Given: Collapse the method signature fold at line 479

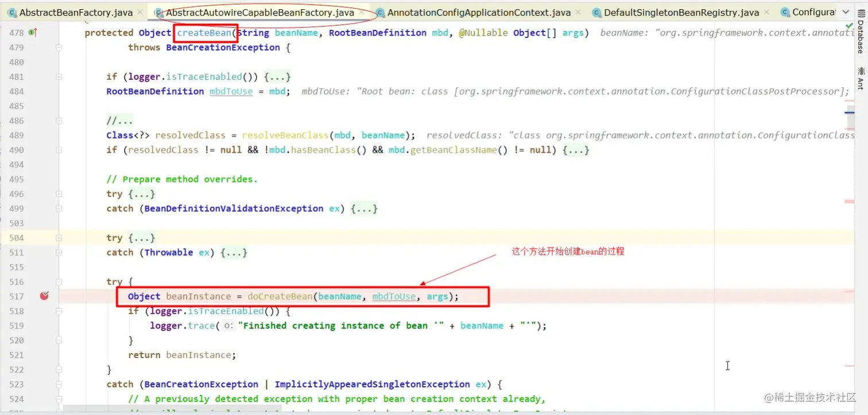Looking at the screenshot, I should coord(59,48).
